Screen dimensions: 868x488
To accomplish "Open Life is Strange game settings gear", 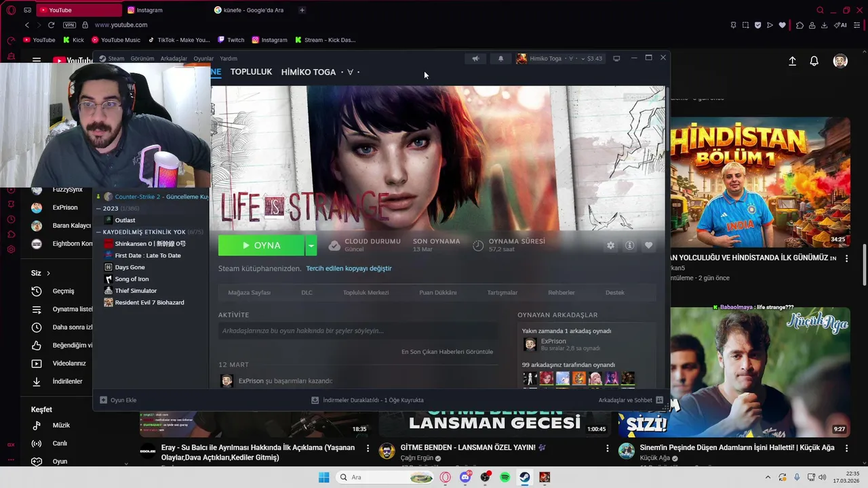I will 610,245.
